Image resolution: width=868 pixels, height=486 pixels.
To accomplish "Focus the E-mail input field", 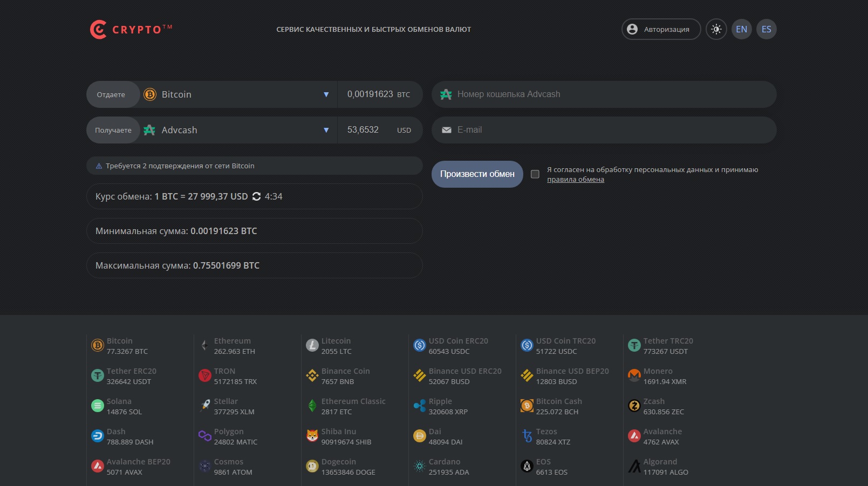I will coord(604,130).
